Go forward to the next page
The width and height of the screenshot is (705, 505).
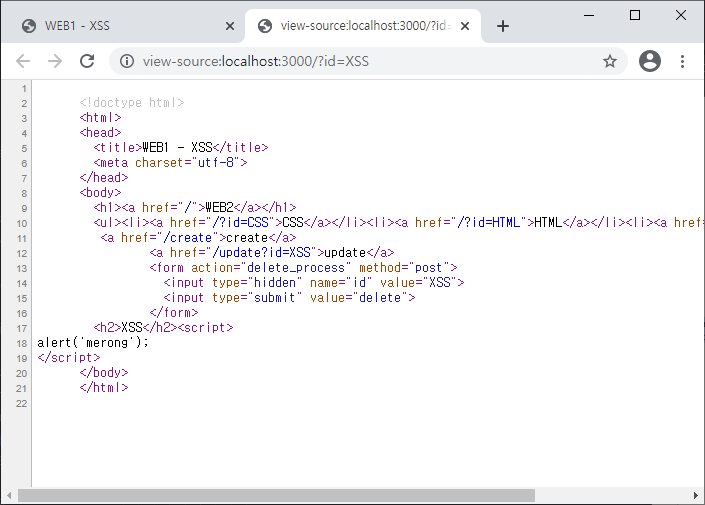(55, 61)
